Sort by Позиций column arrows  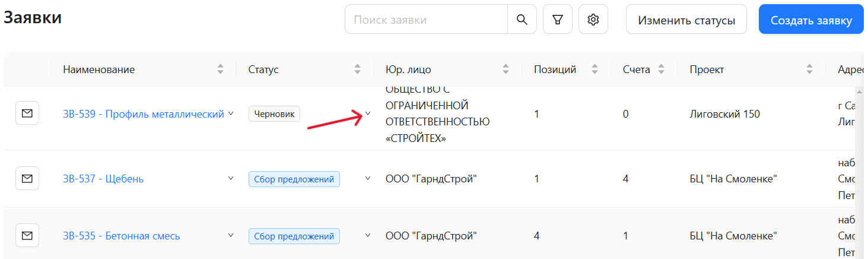point(595,70)
